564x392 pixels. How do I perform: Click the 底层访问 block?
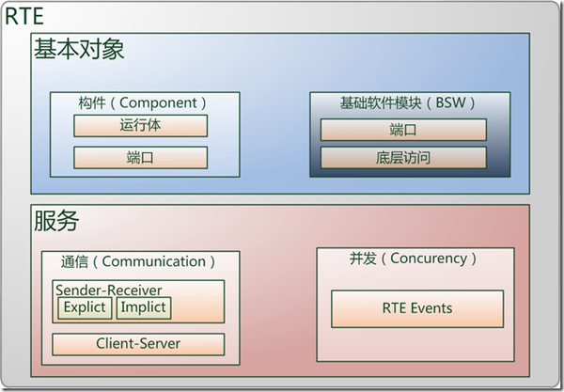pos(403,158)
